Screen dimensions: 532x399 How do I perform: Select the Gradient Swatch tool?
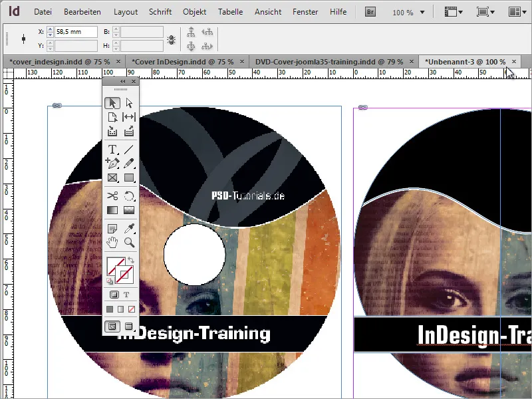click(112, 210)
